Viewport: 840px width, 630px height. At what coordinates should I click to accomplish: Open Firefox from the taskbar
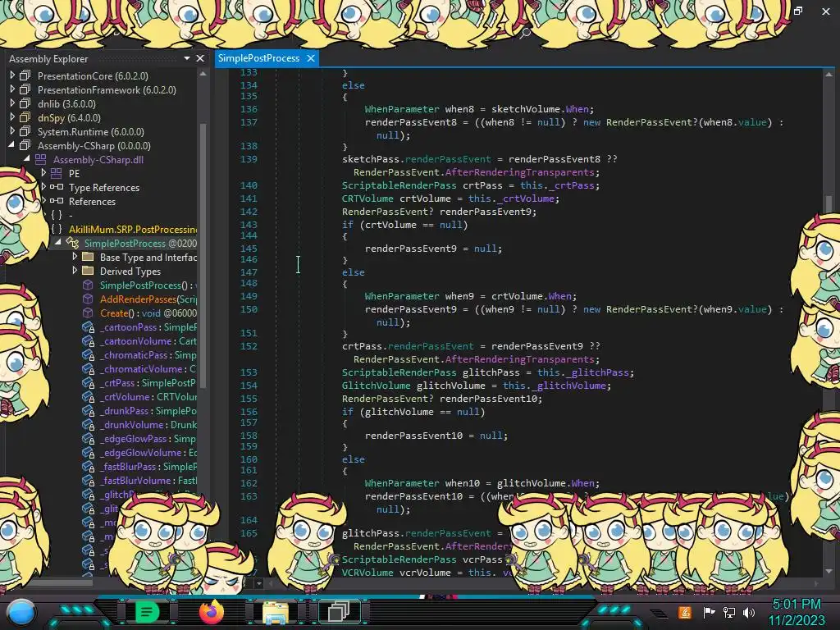pos(211,612)
